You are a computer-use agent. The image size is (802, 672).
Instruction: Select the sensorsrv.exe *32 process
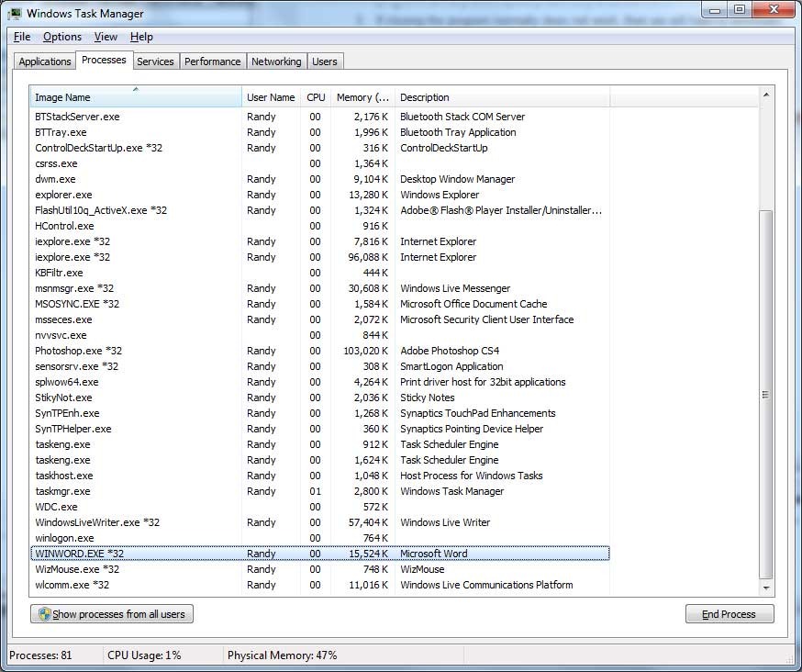[x=319, y=366]
